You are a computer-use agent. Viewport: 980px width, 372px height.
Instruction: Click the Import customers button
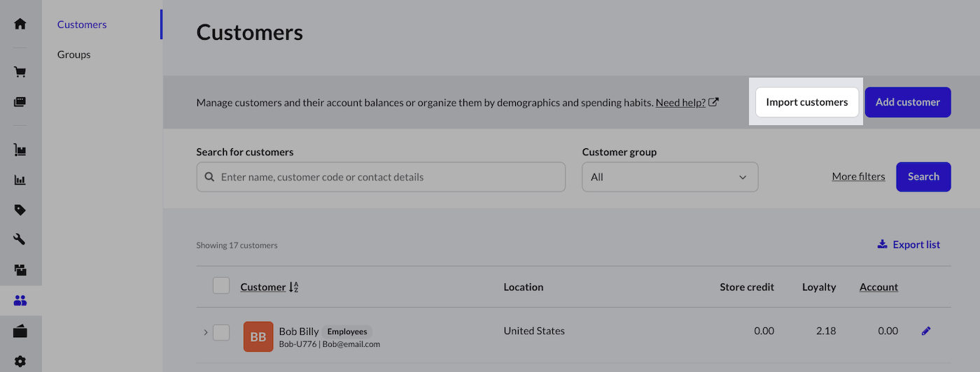click(x=806, y=102)
